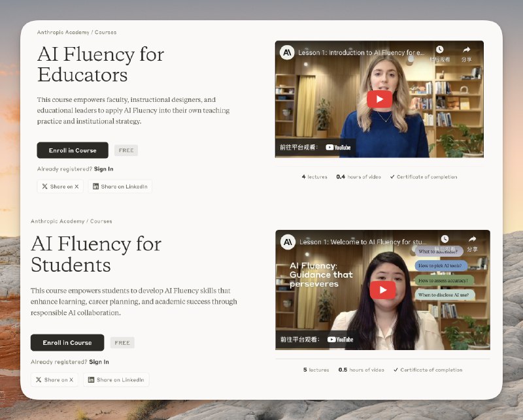Click the share arrow icon on Students video

click(x=471, y=239)
